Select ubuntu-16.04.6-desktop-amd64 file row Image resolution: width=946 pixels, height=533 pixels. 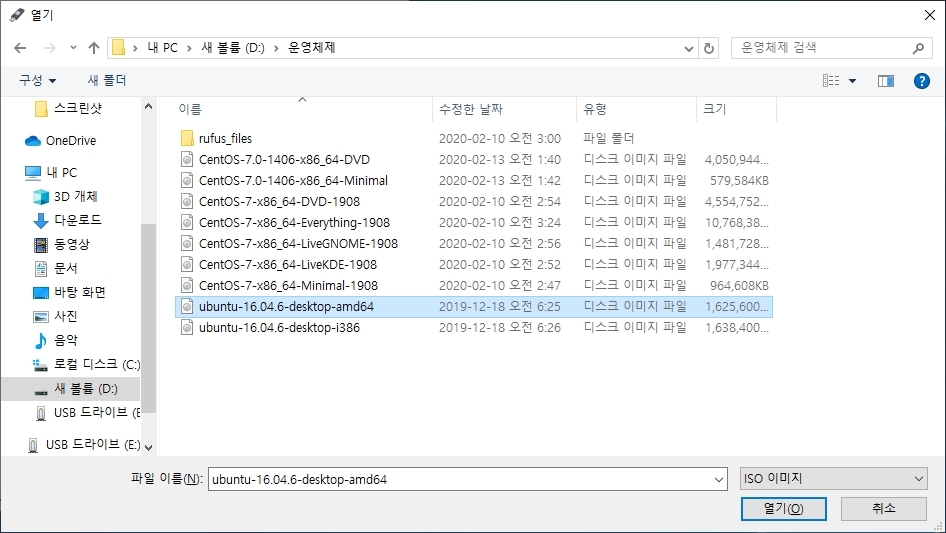pos(474,307)
